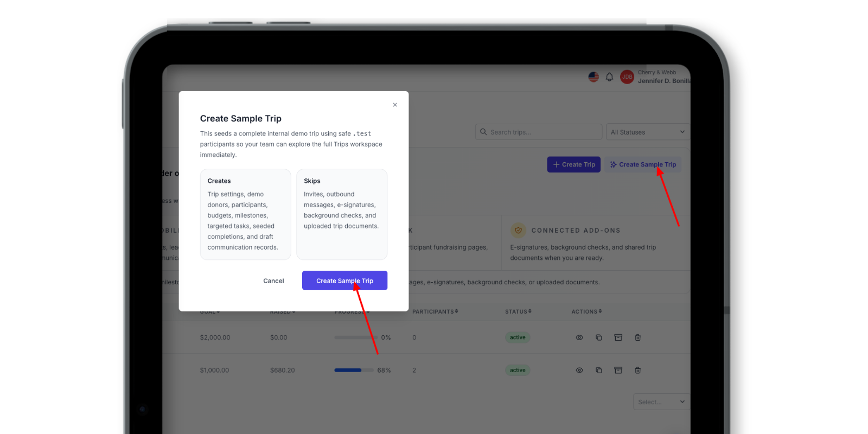Open the Select... dropdown below the table

tap(661, 402)
